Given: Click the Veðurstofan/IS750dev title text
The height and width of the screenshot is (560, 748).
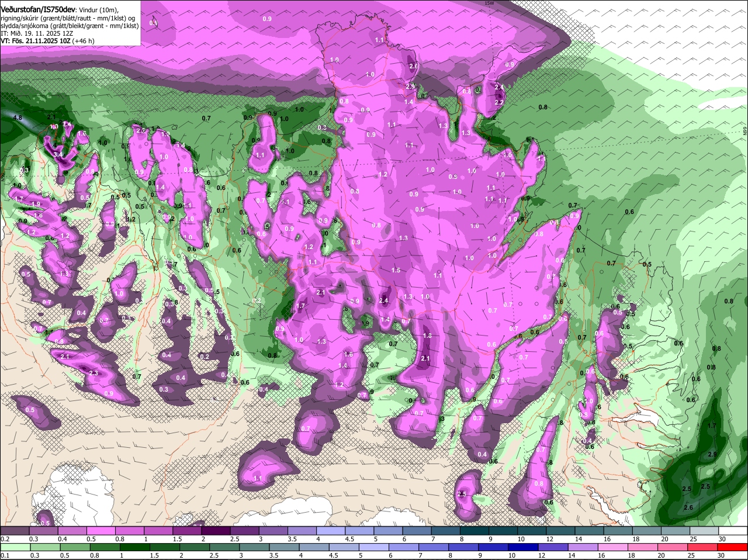Looking at the screenshot, I should tap(38, 9).
